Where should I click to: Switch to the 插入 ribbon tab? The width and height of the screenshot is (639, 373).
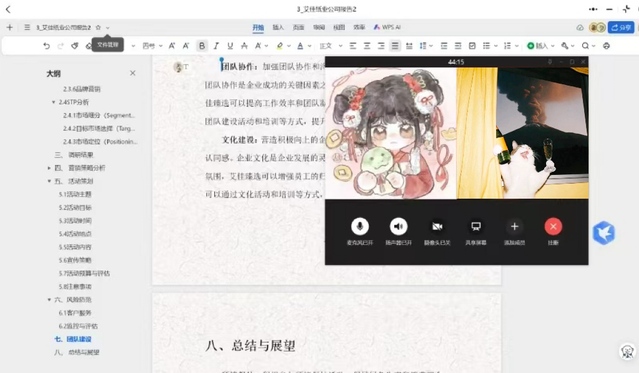(278, 27)
